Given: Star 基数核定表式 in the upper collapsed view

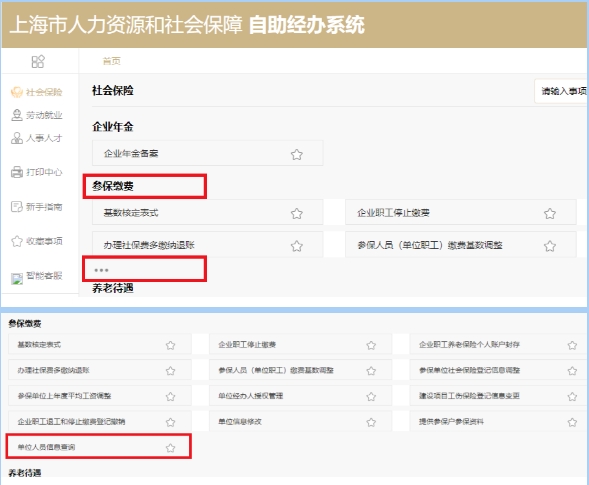Looking at the screenshot, I should [x=297, y=213].
